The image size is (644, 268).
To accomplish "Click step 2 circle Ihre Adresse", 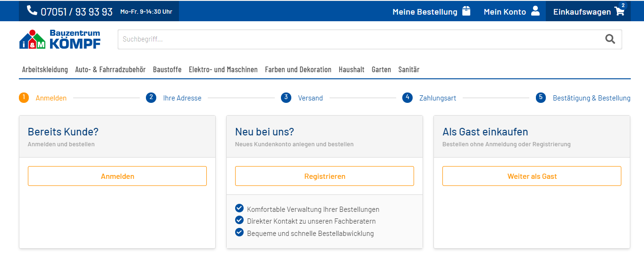I will point(151,98).
